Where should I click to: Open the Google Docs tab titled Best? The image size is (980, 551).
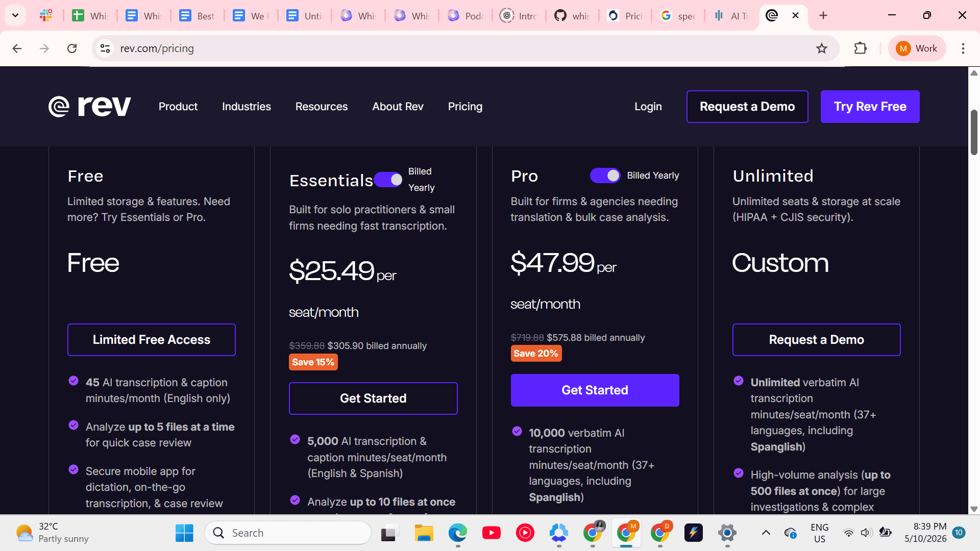pos(197,16)
